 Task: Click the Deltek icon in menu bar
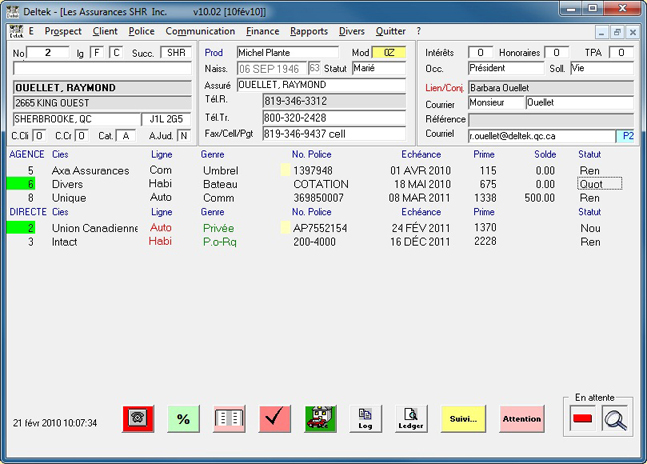click(x=16, y=31)
